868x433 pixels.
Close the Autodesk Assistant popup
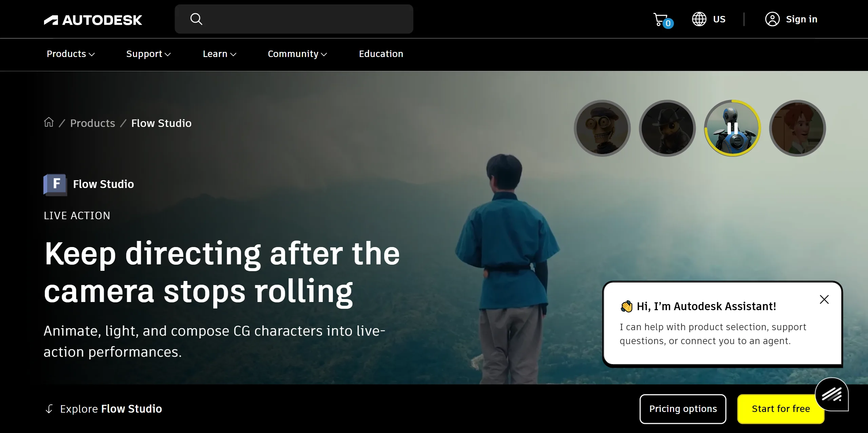824,299
